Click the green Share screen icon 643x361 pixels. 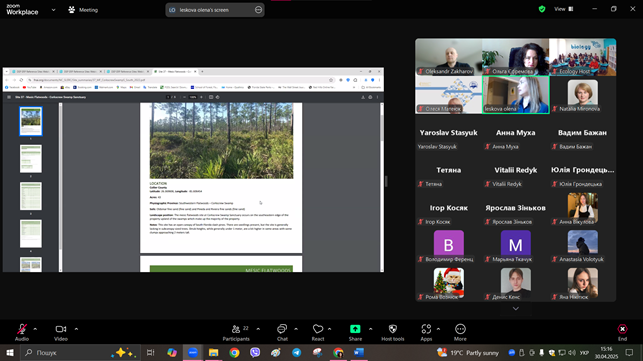pos(355,329)
